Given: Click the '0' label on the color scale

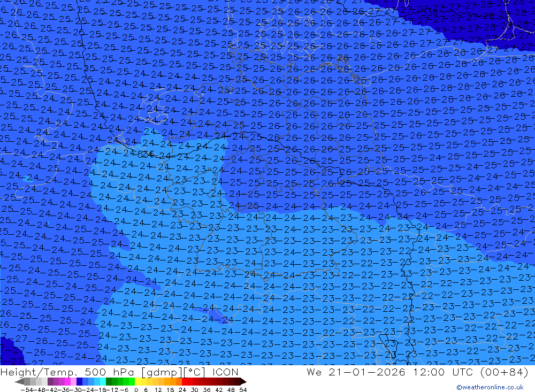Looking at the screenshot, I should [x=136, y=390].
